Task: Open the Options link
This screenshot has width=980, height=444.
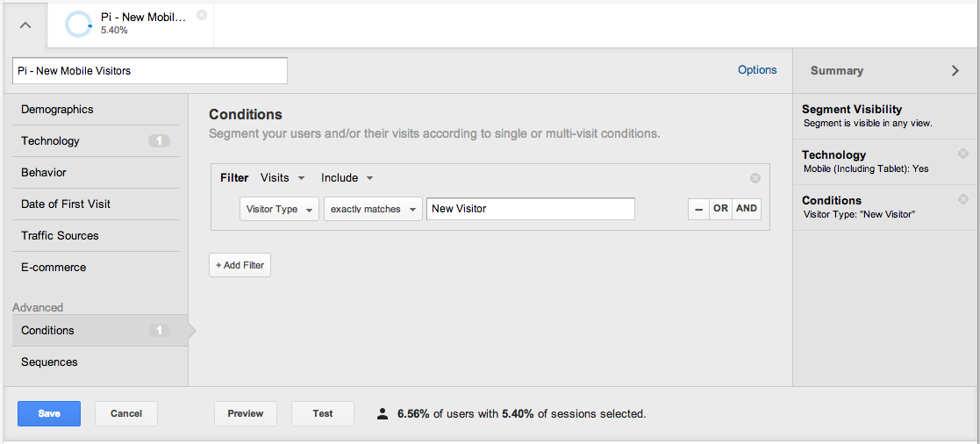Action: 757,70
